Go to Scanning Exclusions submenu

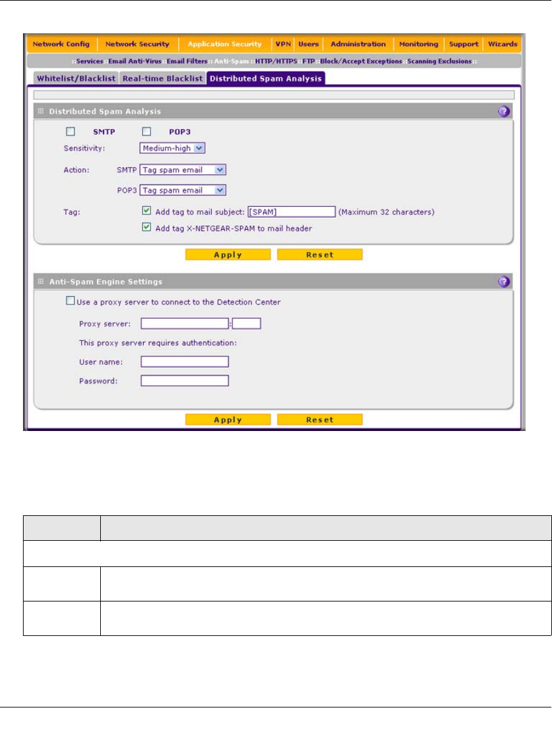pyautogui.click(x=439, y=61)
